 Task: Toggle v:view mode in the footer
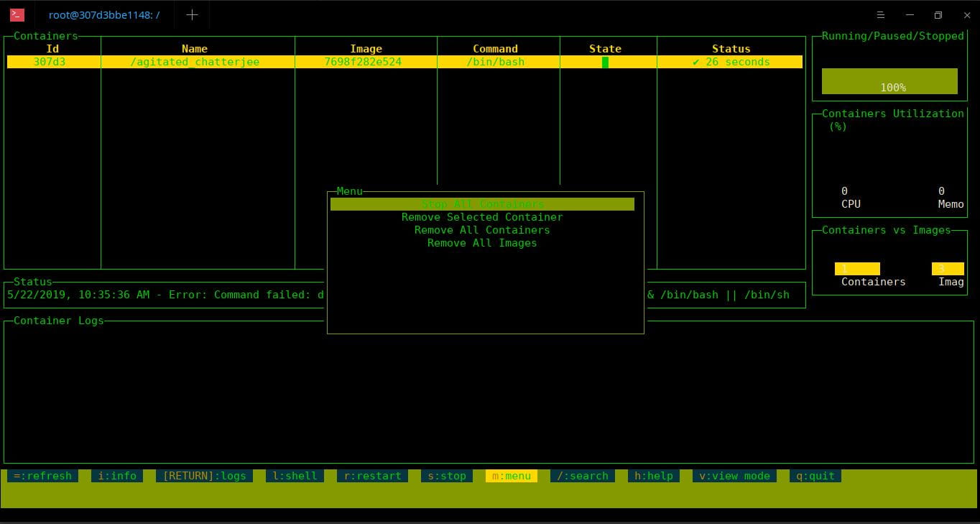tap(734, 476)
